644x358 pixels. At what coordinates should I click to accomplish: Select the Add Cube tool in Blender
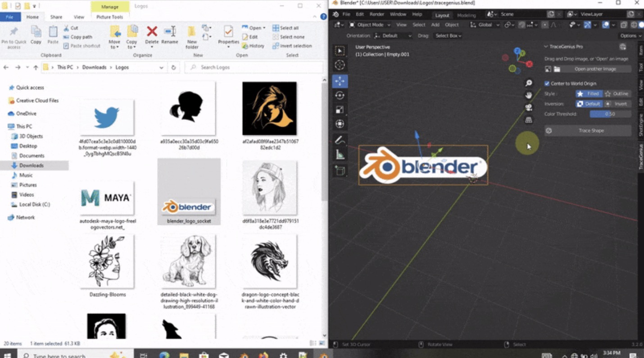[x=340, y=171]
